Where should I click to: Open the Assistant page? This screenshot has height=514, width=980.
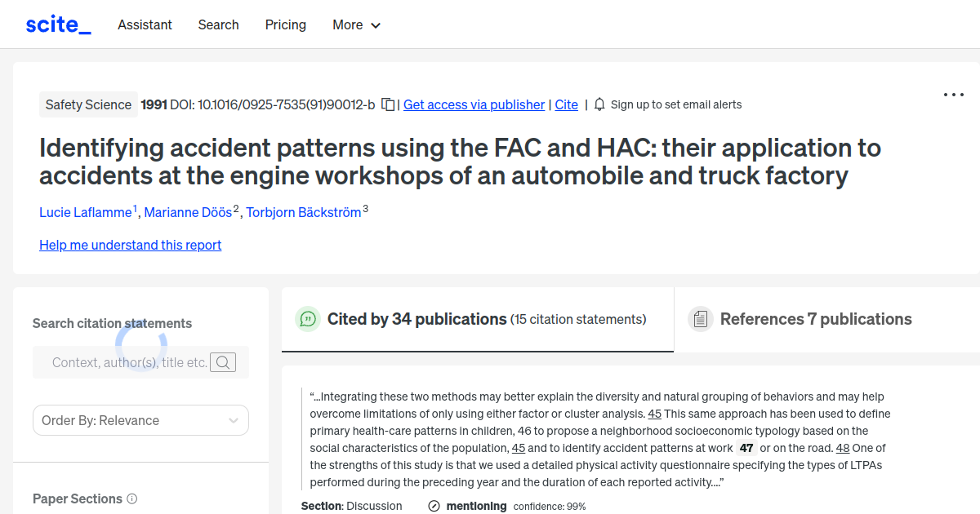[x=145, y=24]
